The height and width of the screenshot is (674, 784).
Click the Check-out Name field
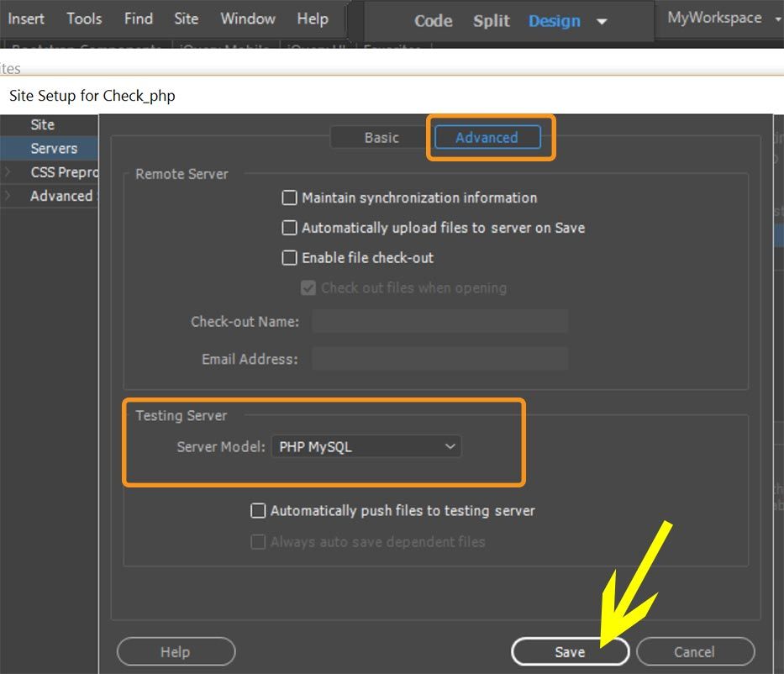(x=440, y=321)
